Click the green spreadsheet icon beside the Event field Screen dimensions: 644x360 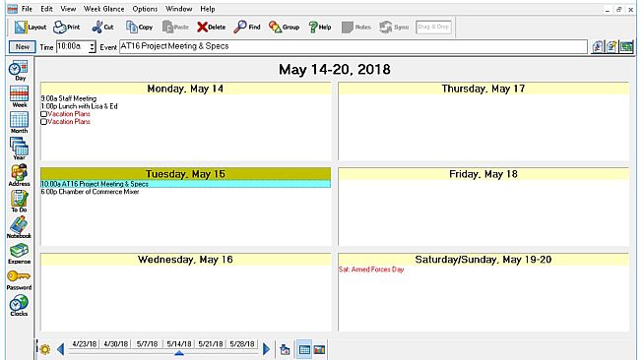tap(626, 47)
